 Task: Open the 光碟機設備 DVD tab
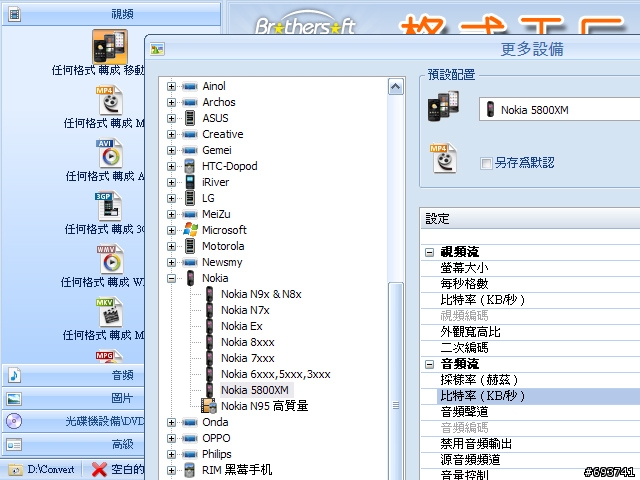74,421
